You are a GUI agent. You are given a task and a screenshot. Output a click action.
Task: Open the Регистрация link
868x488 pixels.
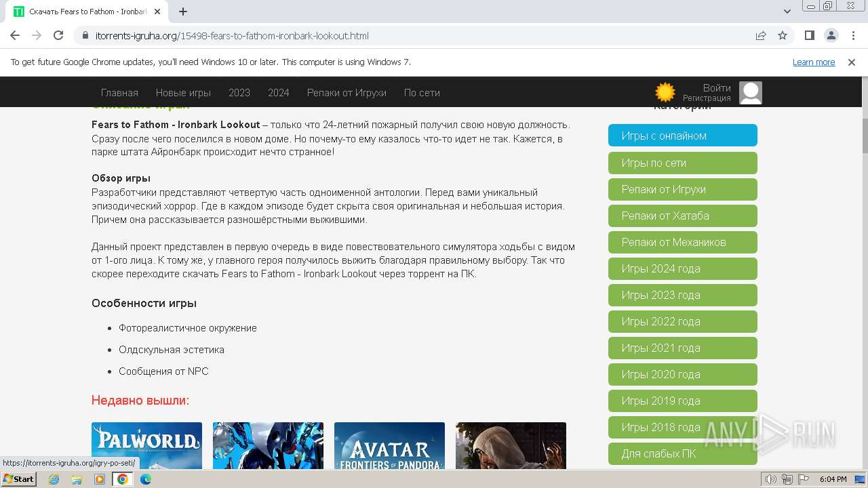click(707, 98)
